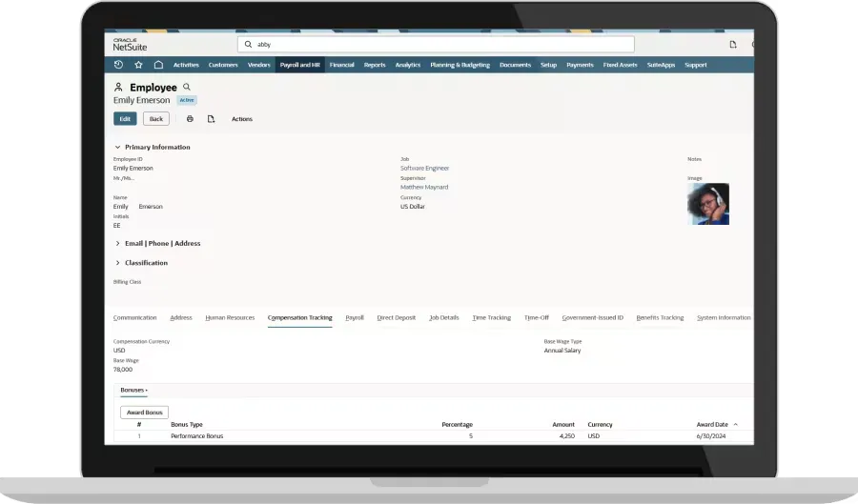Click the page icon right of search bar

[733, 44]
